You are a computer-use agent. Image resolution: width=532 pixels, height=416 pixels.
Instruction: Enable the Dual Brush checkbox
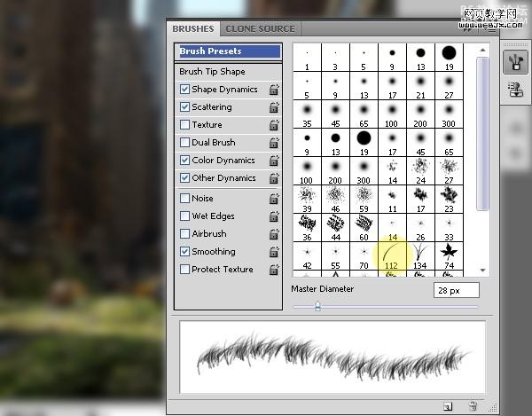[184, 142]
